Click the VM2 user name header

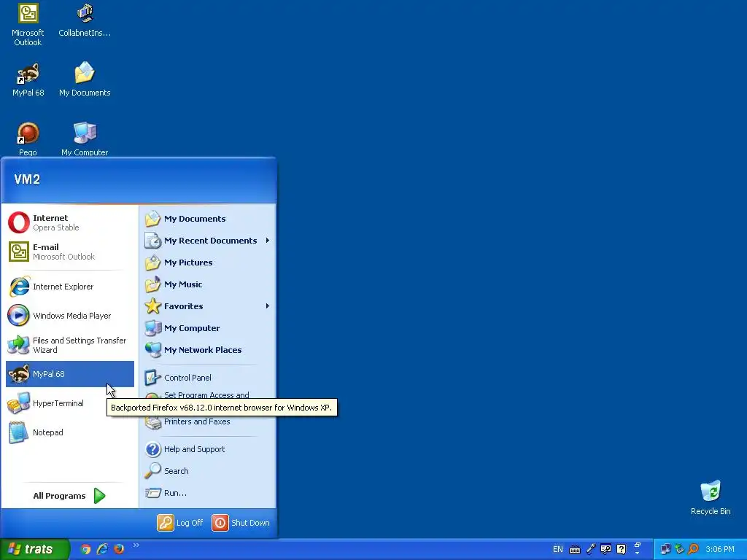click(x=27, y=179)
